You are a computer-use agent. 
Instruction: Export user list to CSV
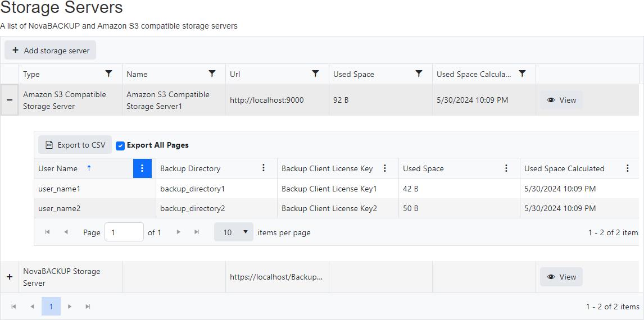pos(75,145)
